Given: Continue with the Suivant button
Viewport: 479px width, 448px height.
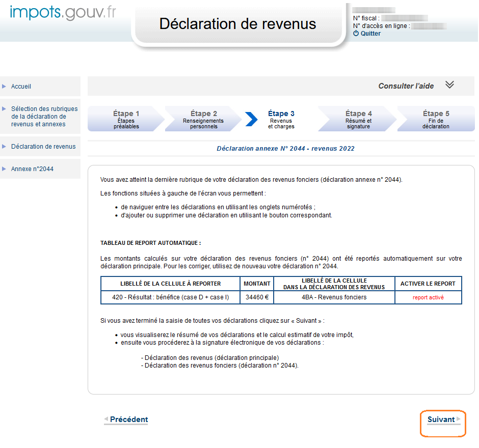Looking at the screenshot, I should click(441, 419).
